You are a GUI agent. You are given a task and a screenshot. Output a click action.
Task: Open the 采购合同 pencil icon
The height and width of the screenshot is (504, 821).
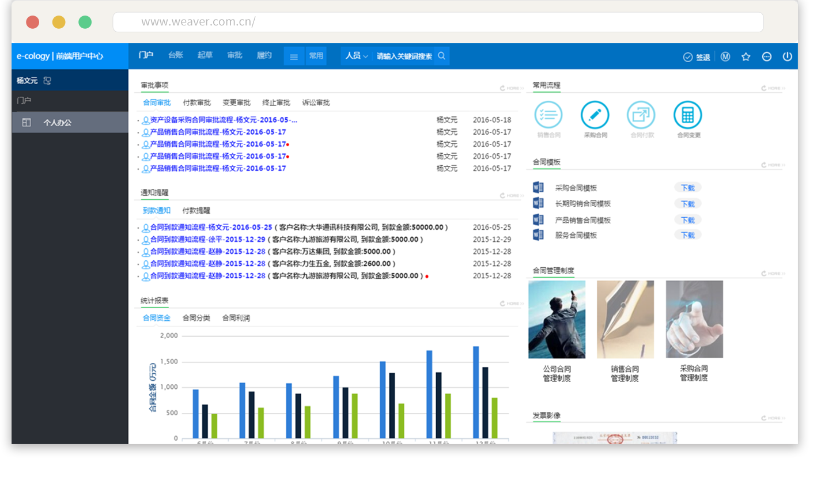(x=595, y=115)
